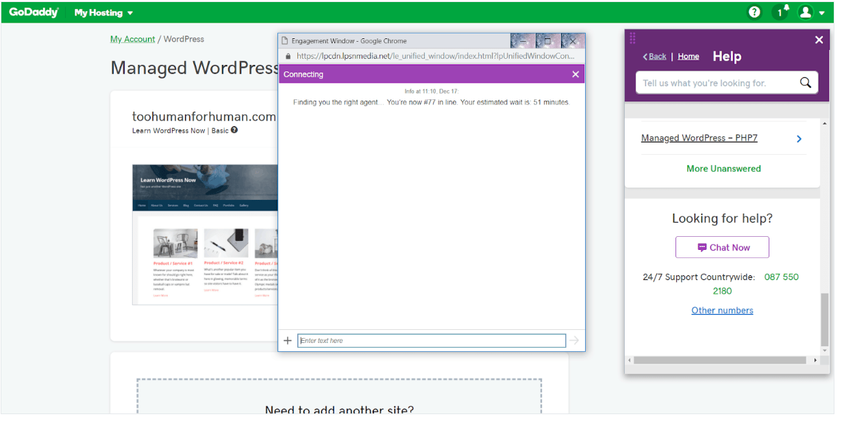Open the Help panel Home link
Image resolution: width=868 pixels, height=421 pixels.
point(689,57)
